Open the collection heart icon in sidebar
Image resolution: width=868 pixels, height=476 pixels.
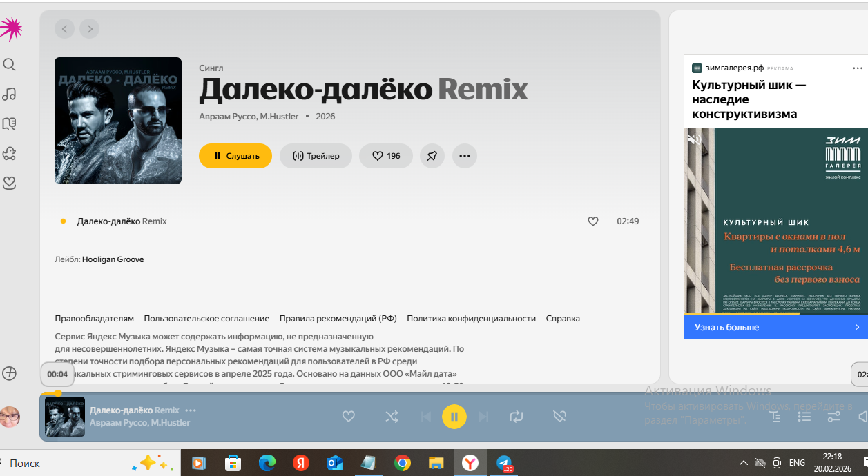tap(9, 183)
